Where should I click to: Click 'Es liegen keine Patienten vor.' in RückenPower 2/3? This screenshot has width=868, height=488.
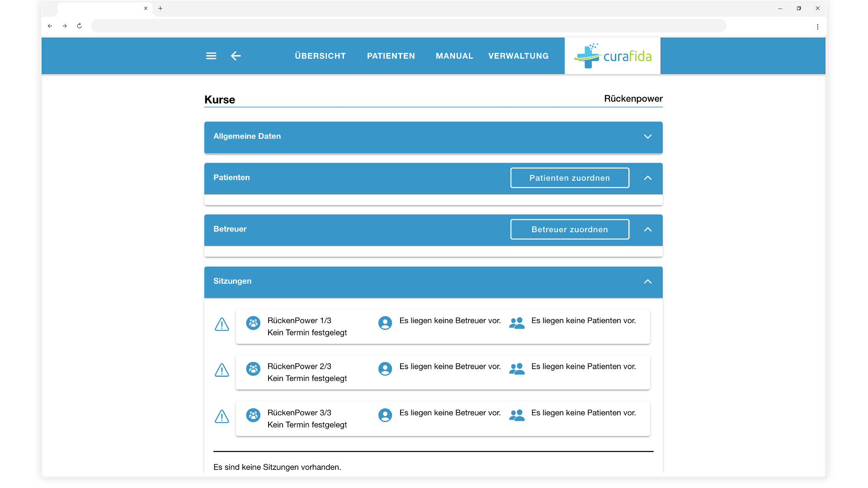pyautogui.click(x=584, y=366)
